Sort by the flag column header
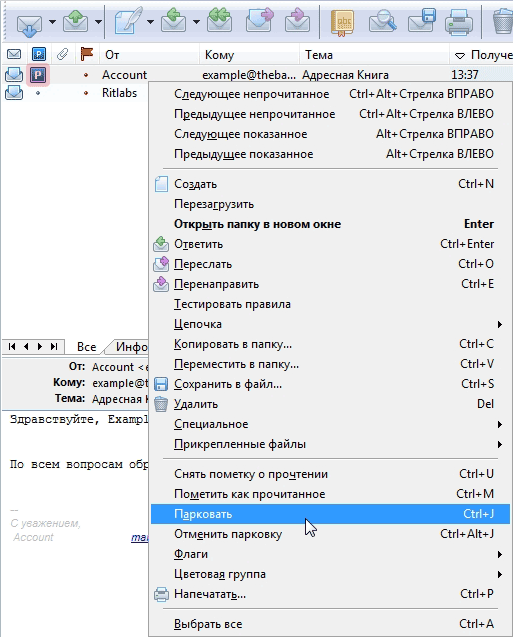 pos(87,54)
